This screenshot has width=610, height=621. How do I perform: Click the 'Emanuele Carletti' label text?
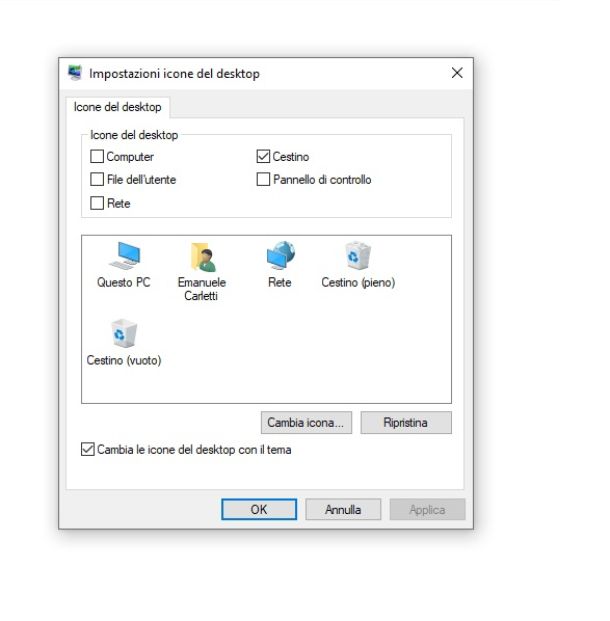coord(202,289)
